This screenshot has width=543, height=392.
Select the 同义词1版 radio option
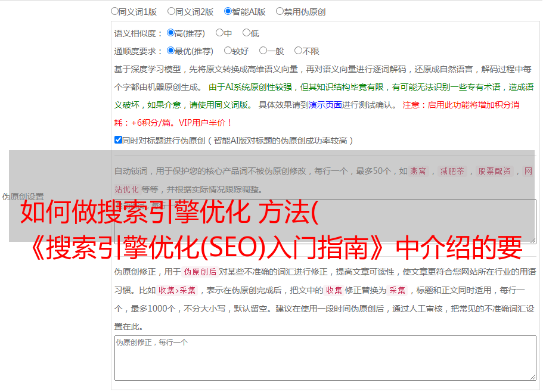pyautogui.click(x=114, y=11)
